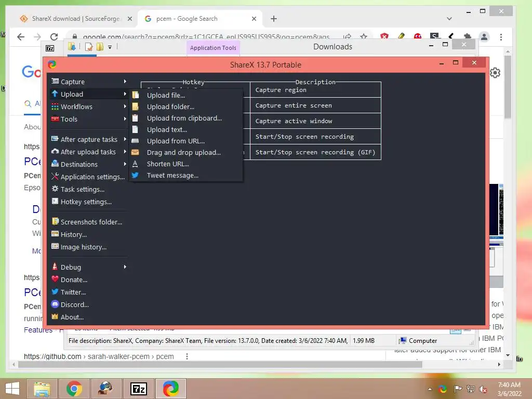Image resolution: width=532 pixels, height=399 pixels.
Task: Click the Discord logo icon
Action: 55,304
